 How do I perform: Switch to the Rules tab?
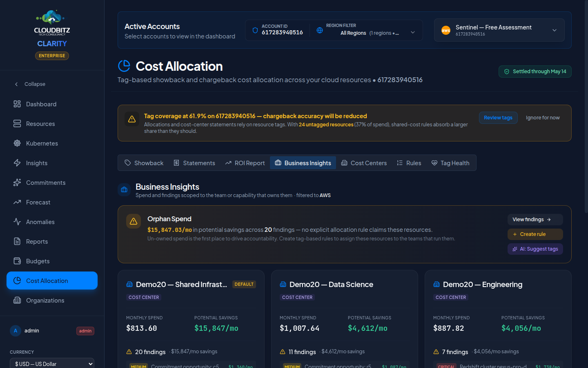409,163
